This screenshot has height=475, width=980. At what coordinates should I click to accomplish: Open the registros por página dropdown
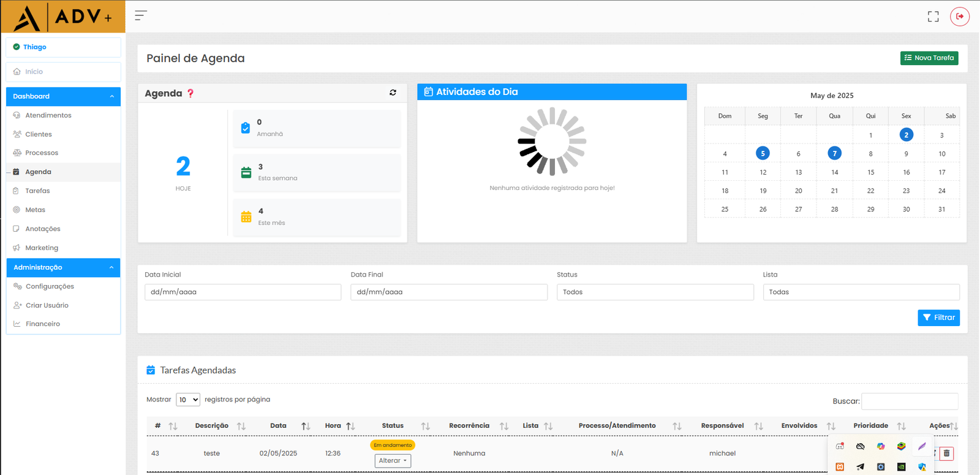[188, 400]
